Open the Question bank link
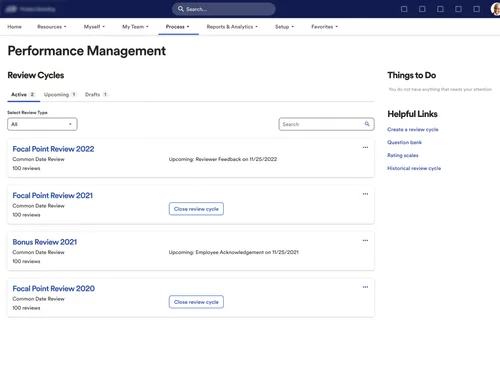The image size is (500, 382). point(404,142)
